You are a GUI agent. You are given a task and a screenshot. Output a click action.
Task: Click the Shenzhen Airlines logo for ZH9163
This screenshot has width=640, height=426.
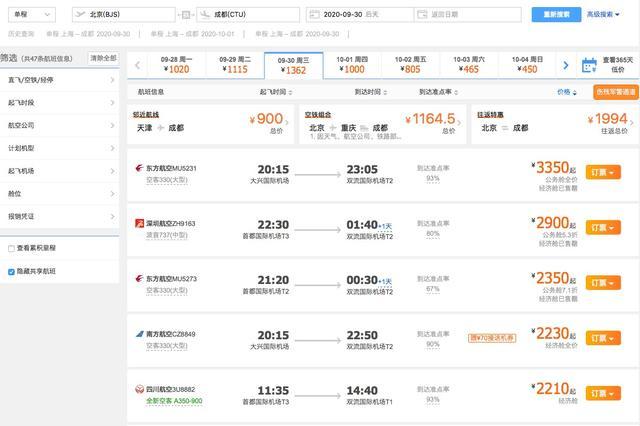coord(139,223)
